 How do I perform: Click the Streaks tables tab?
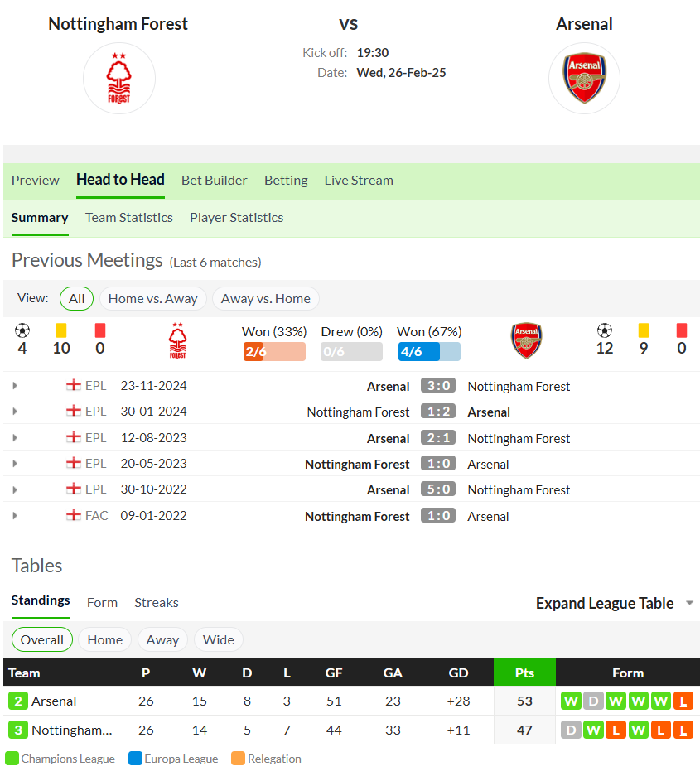[157, 603]
